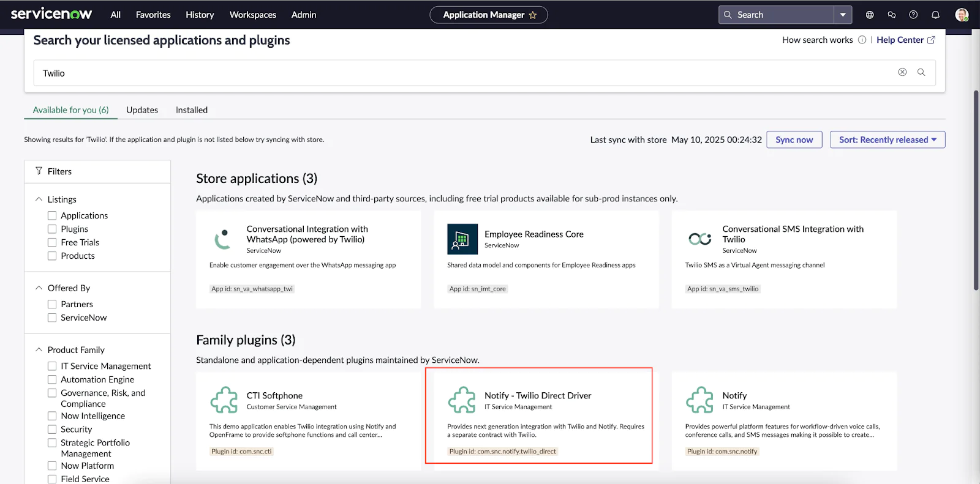Click the funnel Filters icon

point(39,171)
